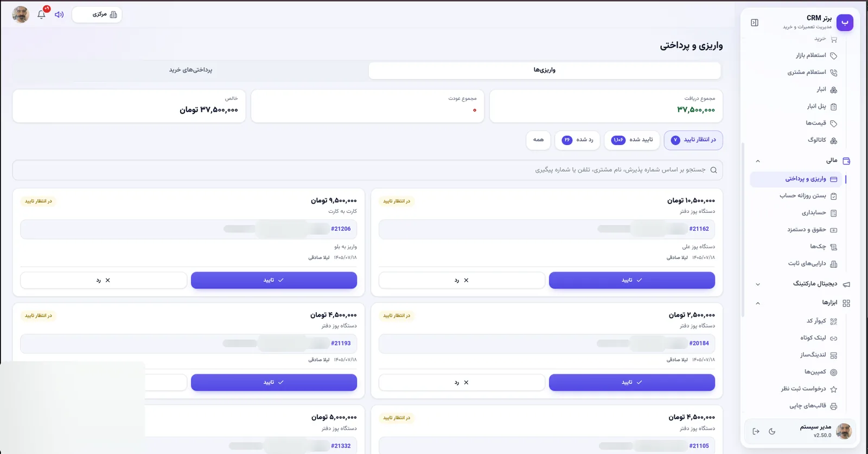Open دارایی‌های ثابت building icon
The height and width of the screenshot is (454, 868).
[x=833, y=264]
